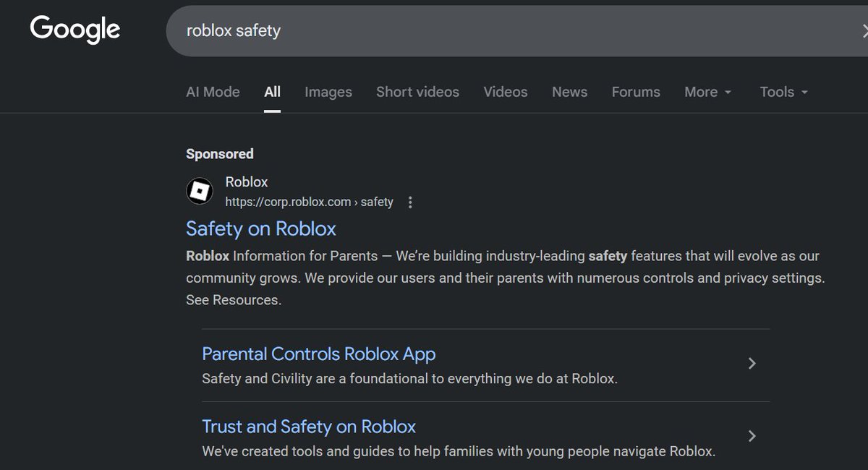868x470 pixels.
Task: Click the chevron next to Parental Controls Roblox App
Action: coord(752,364)
